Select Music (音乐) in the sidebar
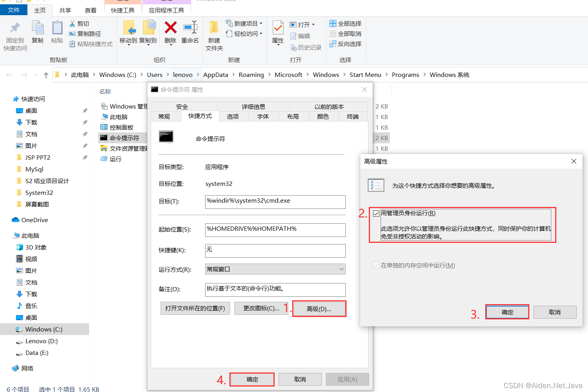 click(31, 306)
